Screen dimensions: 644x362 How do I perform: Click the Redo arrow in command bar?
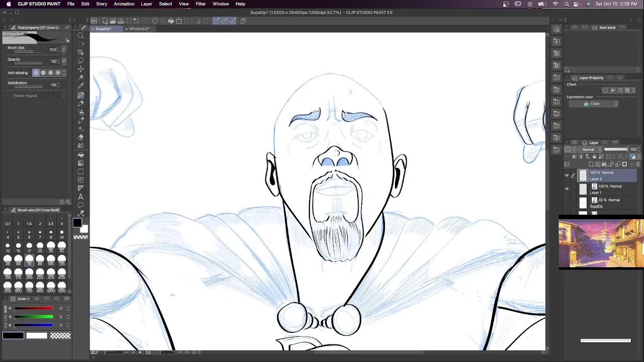[x=145, y=21]
